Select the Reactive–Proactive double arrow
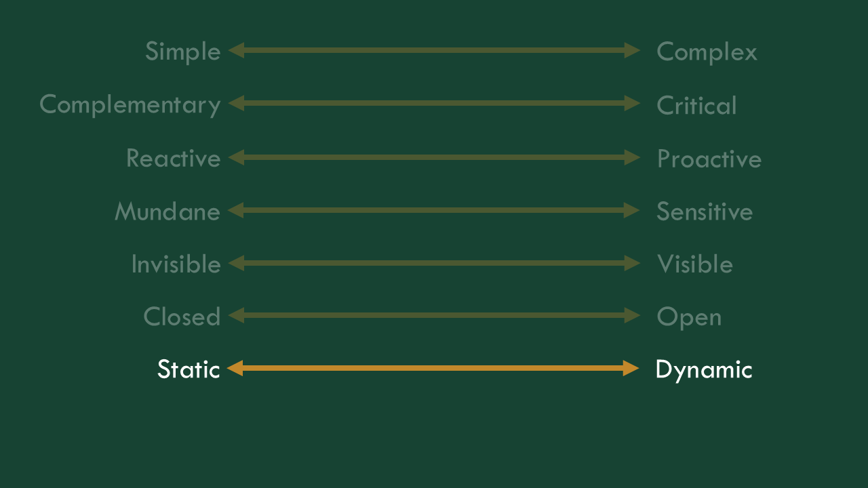The height and width of the screenshot is (488, 868). pyautogui.click(x=433, y=157)
